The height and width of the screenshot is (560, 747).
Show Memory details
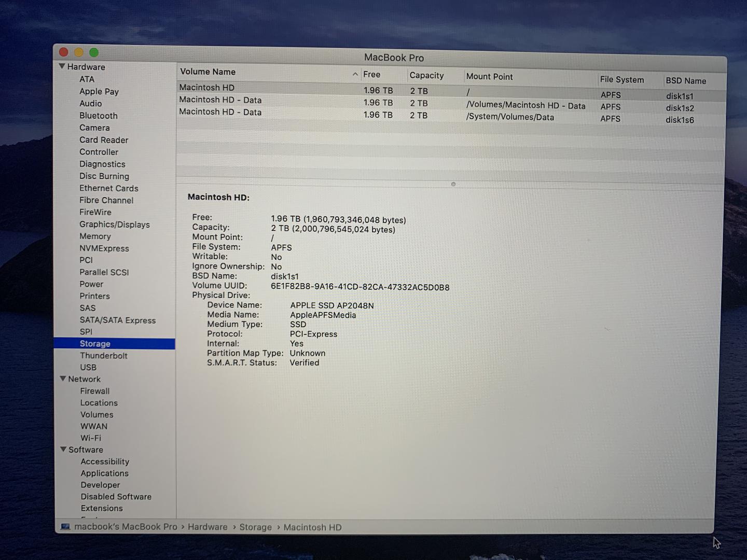pos(95,236)
